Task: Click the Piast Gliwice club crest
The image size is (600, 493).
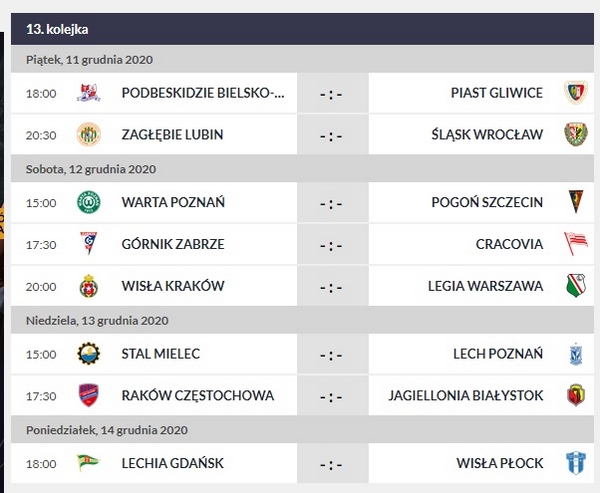Action: tap(574, 93)
